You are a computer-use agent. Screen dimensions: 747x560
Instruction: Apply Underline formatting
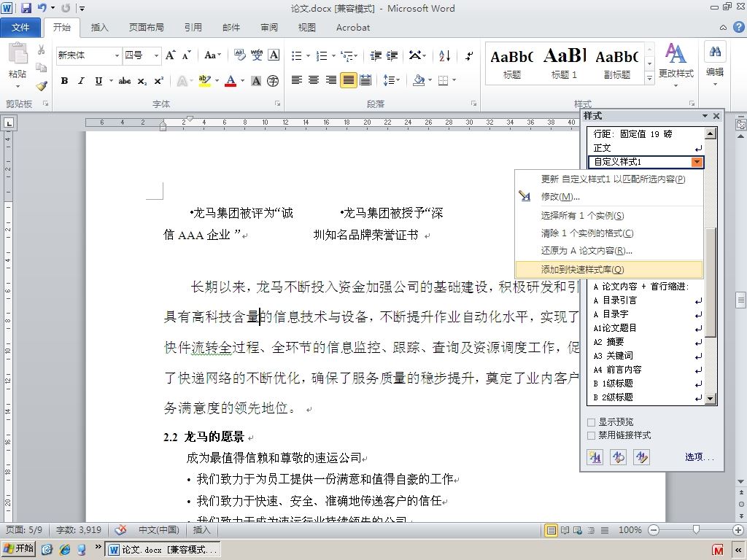click(98, 81)
